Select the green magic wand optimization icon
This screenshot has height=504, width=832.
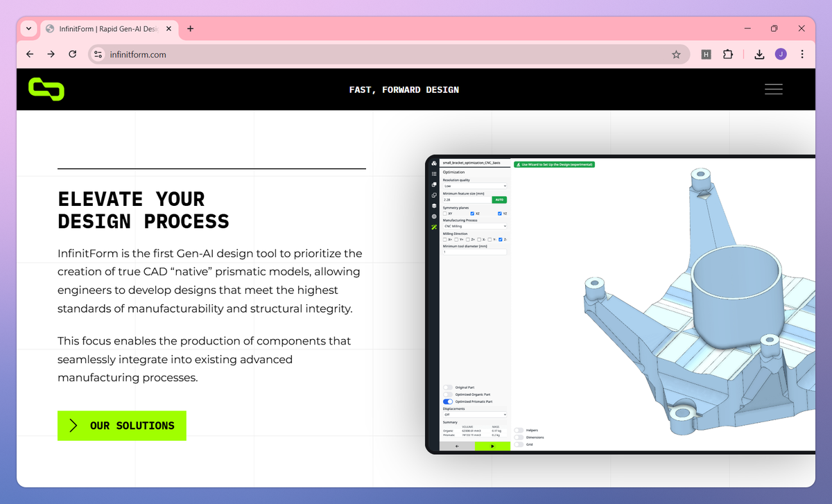[434, 227]
